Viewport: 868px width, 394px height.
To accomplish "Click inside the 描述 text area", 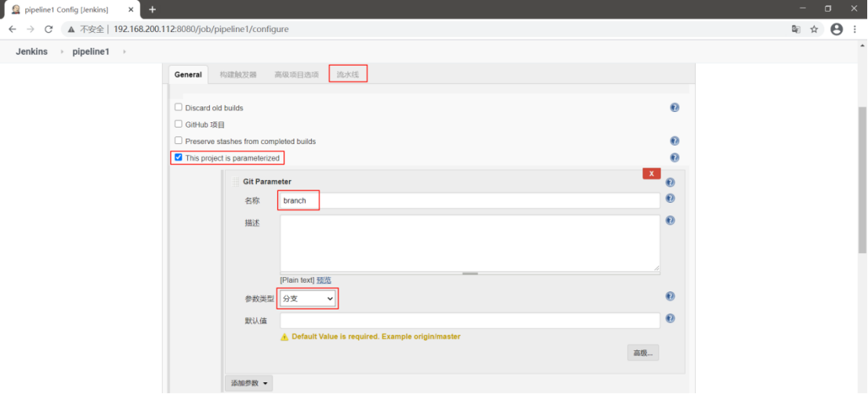I will 470,242.
